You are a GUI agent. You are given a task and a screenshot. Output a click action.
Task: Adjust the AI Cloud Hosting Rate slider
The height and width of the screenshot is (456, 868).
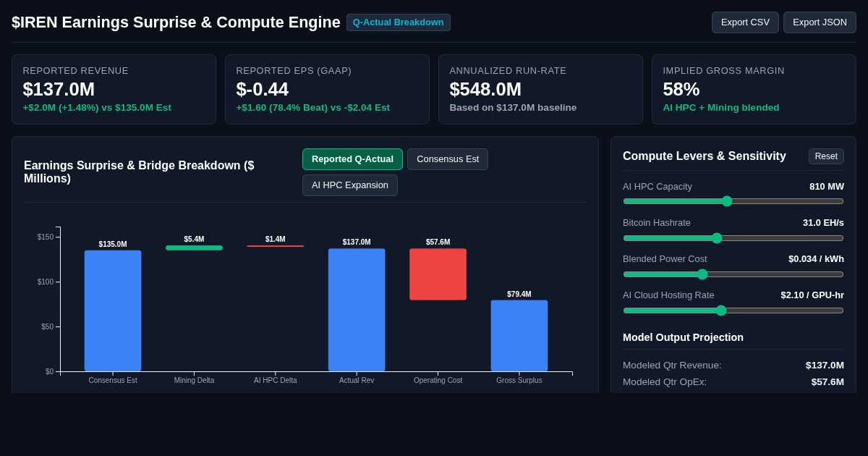(733, 310)
